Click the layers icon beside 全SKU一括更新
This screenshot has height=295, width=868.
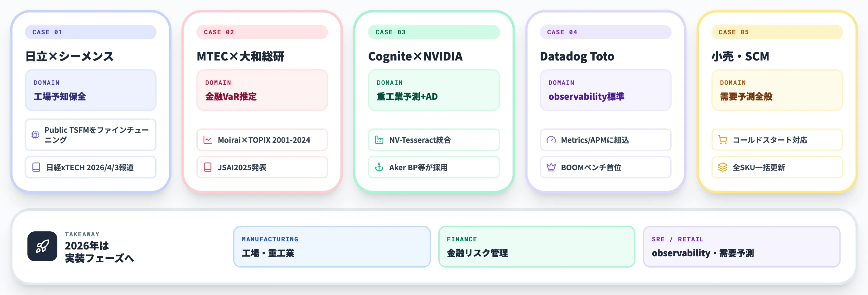(x=722, y=167)
